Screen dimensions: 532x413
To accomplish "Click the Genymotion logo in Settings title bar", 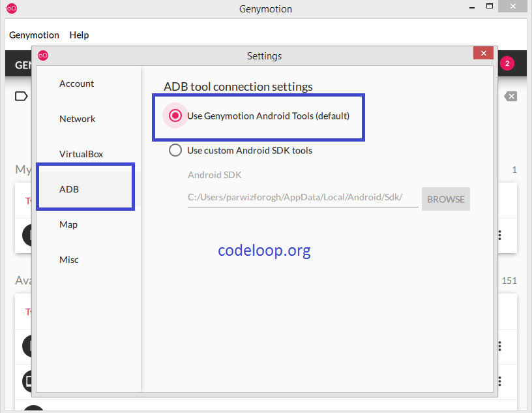I will pos(43,55).
